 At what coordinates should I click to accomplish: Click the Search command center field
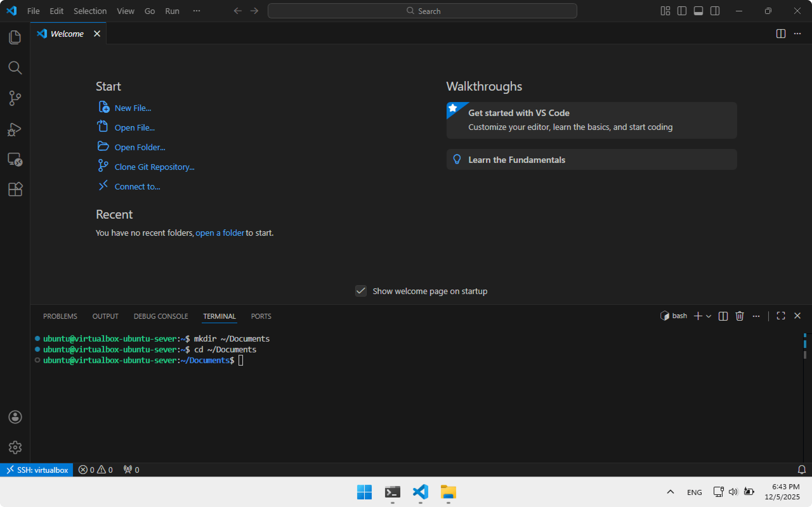coord(422,11)
